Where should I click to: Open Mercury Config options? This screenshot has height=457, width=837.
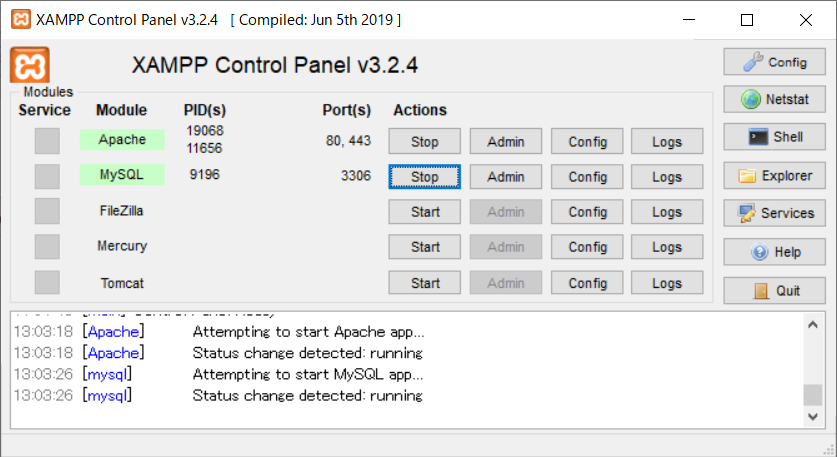click(x=587, y=247)
